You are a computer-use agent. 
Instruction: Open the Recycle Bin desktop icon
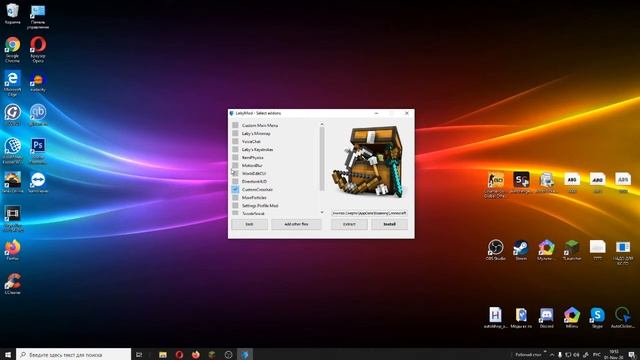point(13,13)
